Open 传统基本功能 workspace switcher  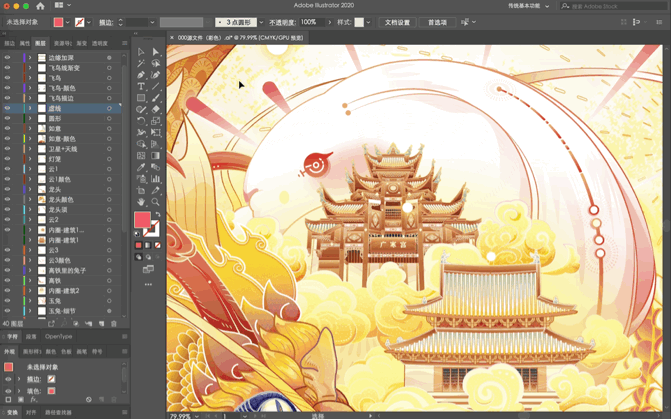528,6
